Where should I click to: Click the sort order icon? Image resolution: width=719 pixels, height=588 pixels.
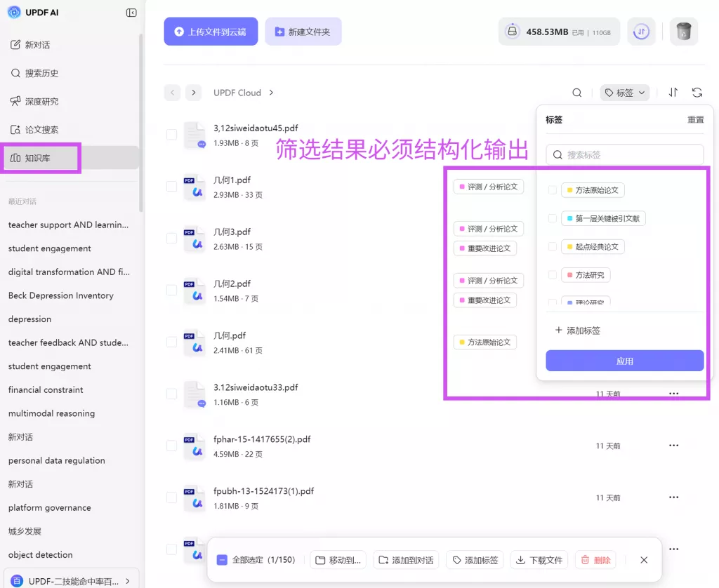(x=673, y=93)
